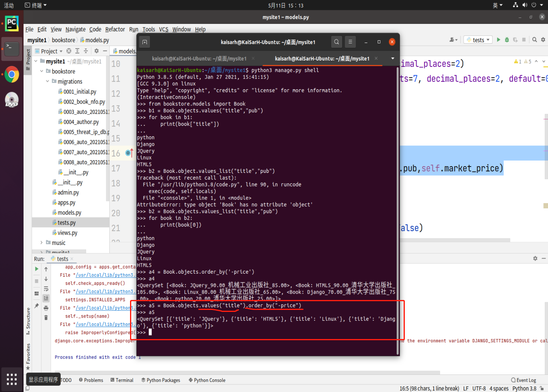
Task: Go to next highlighted error arrow
Action: click(x=544, y=61)
